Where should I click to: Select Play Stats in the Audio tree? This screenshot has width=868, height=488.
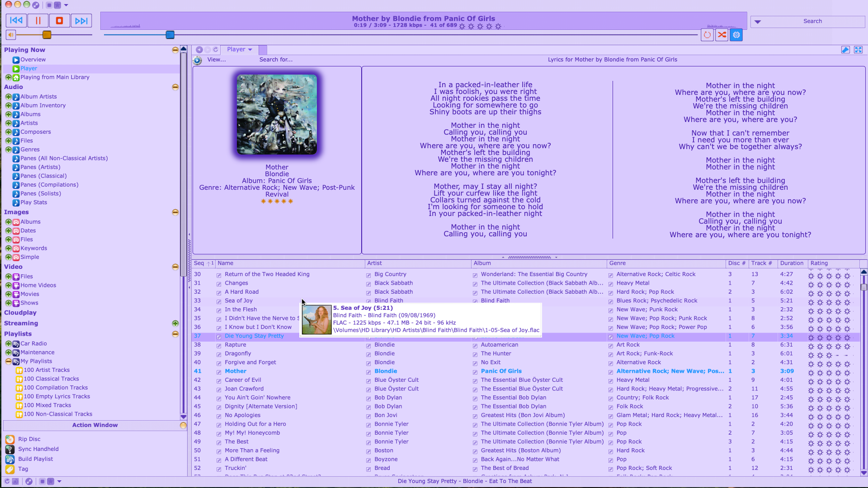coord(34,202)
